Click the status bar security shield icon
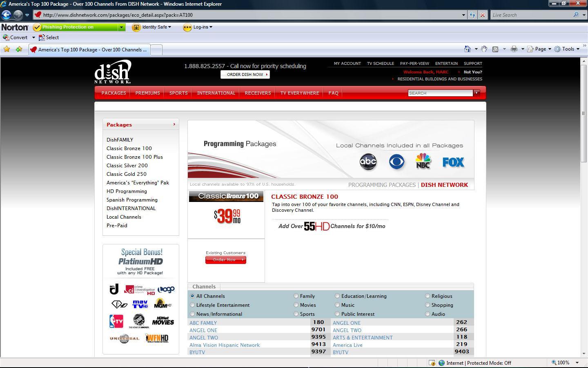The width and height of the screenshot is (588, 368). 432,363
